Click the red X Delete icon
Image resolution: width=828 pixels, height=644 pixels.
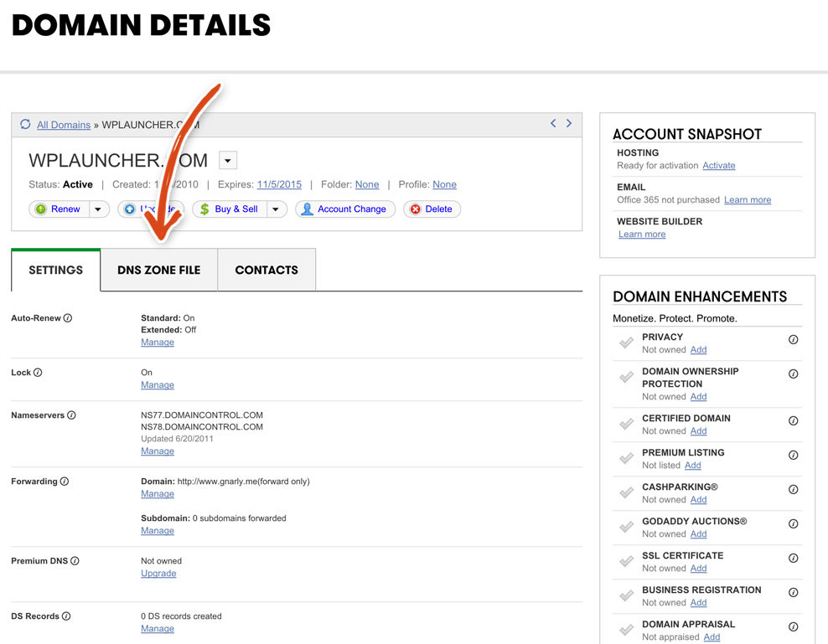click(416, 209)
